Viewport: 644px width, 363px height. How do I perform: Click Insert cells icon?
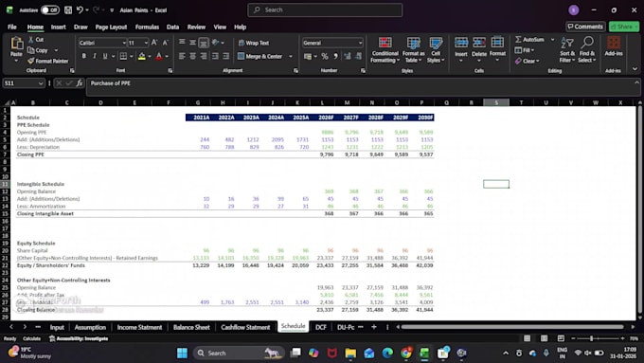pyautogui.click(x=461, y=43)
